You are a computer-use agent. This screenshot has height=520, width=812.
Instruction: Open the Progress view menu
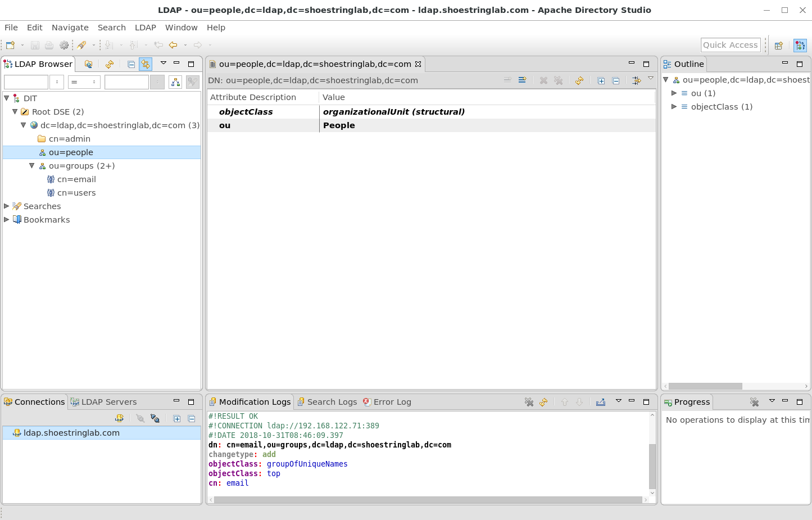(x=772, y=401)
